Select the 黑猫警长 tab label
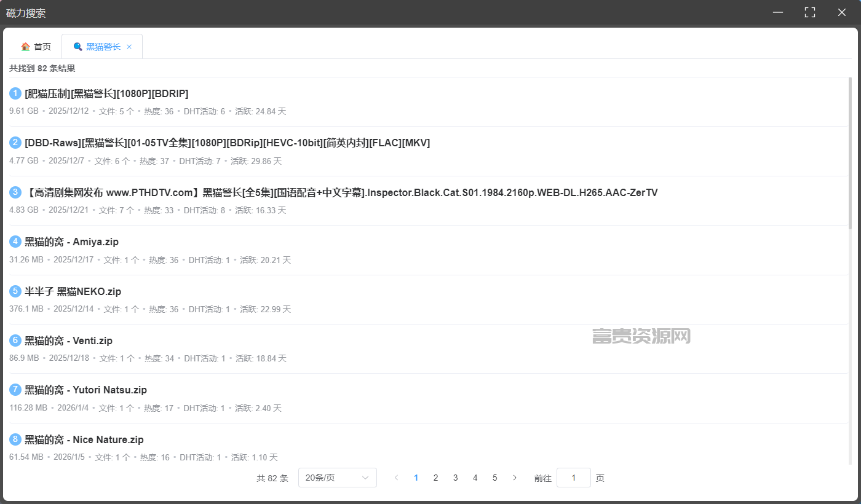861x504 pixels. coord(103,47)
